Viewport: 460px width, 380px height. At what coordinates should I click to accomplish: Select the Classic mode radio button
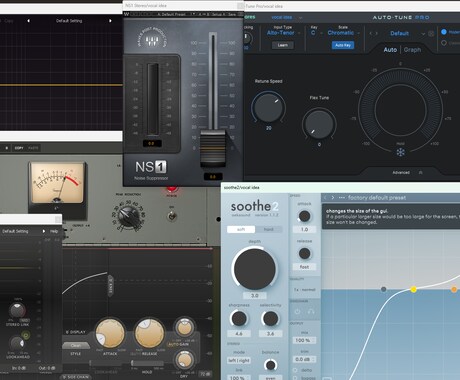point(444,43)
